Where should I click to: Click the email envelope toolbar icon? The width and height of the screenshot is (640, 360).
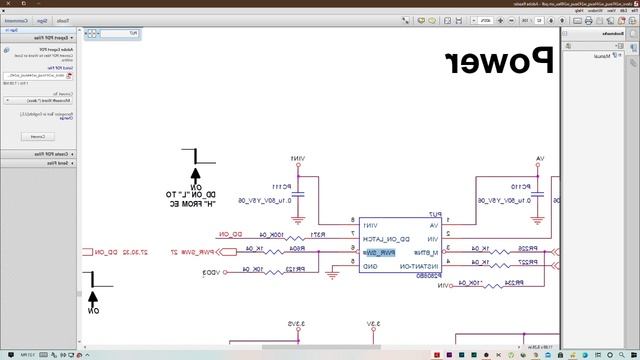point(577,20)
